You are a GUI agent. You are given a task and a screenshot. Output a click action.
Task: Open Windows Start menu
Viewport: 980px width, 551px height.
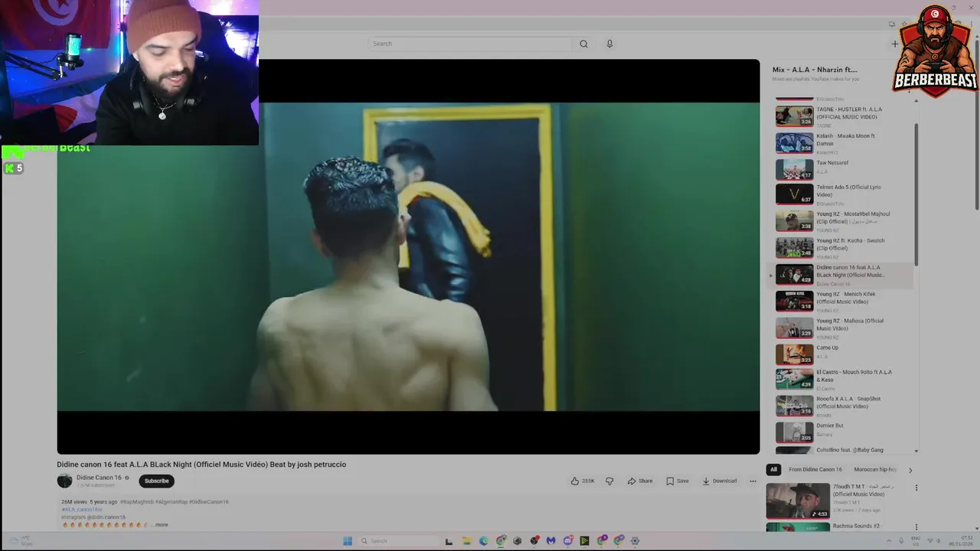pos(347,540)
